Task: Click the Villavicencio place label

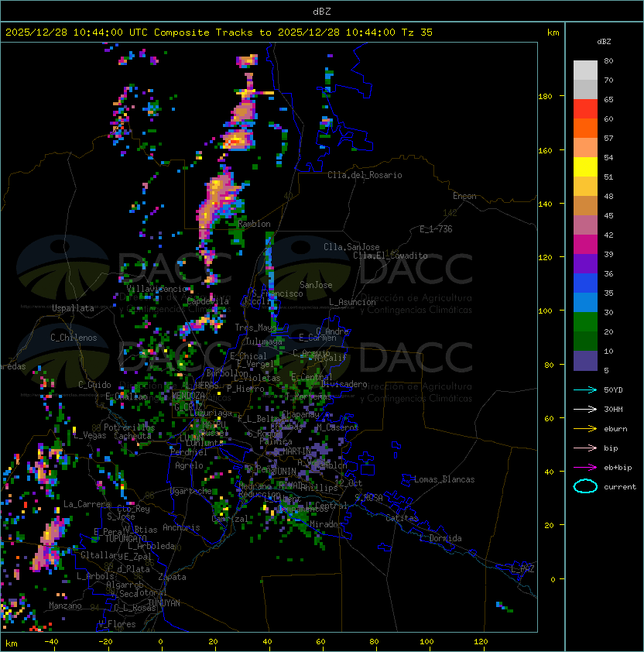Action: pos(157,289)
